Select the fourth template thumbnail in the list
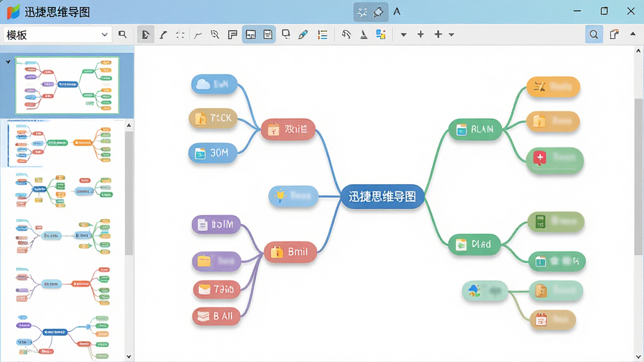Viewport: 644px width, 362px height. [x=64, y=236]
